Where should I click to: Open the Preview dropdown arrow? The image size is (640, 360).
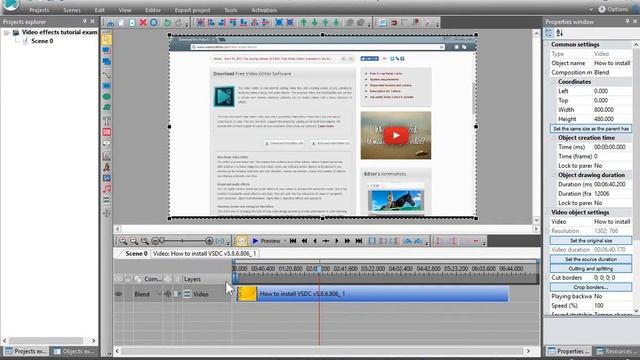point(285,241)
